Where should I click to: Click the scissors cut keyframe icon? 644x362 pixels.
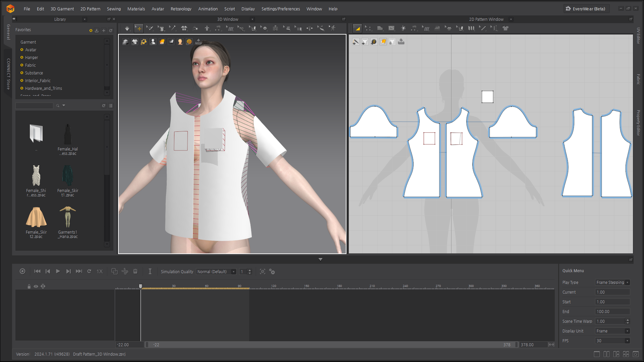pyautogui.click(x=125, y=271)
